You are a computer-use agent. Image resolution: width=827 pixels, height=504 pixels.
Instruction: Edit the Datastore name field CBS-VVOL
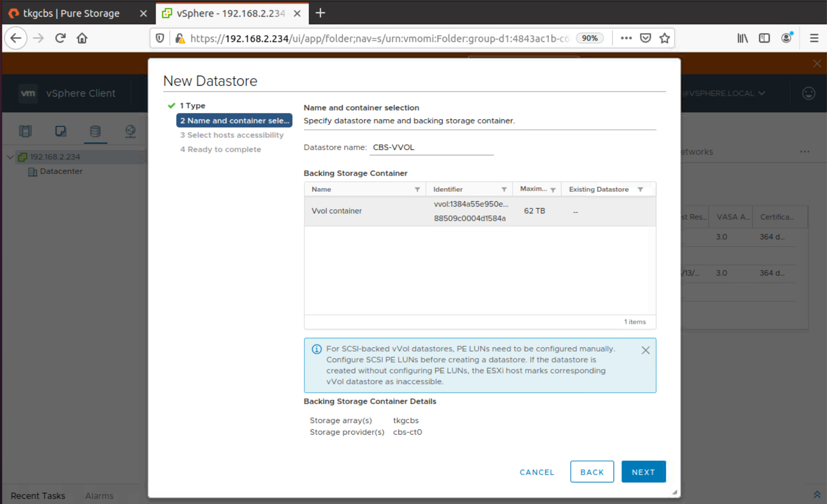[x=432, y=148]
